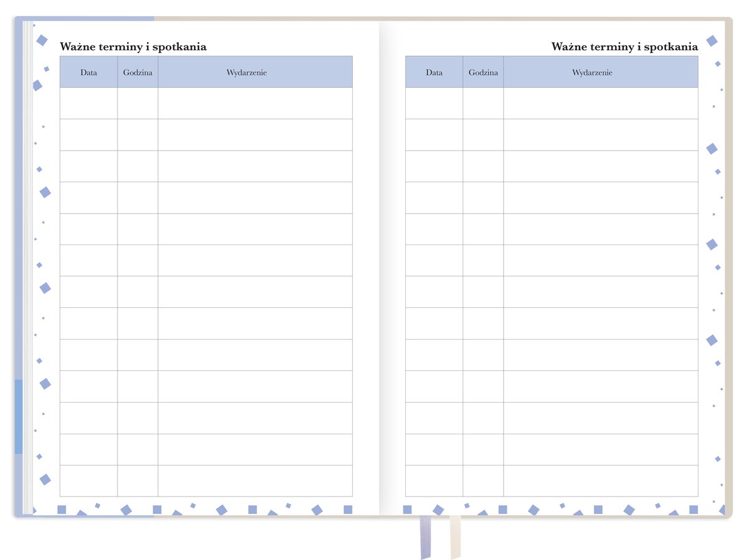This screenshot has height=560, width=747.
Task: Click the last-row Godzina cell on right page
Action: click(483, 481)
